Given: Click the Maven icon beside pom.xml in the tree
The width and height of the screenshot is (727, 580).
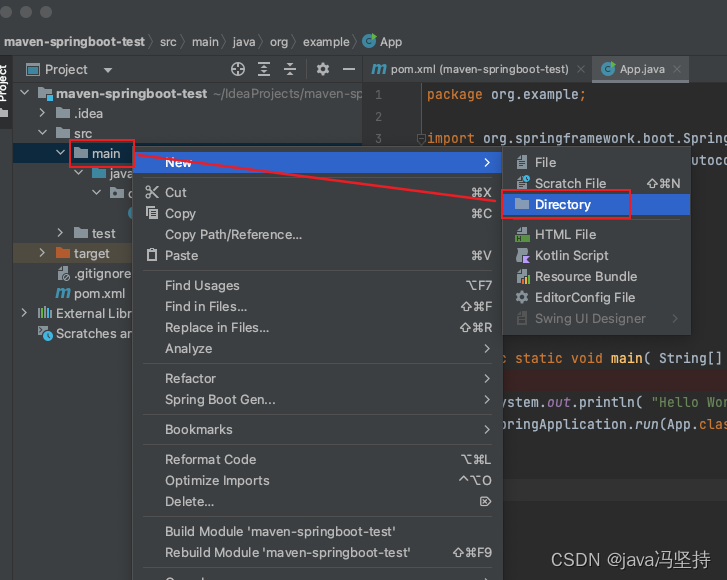Looking at the screenshot, I should pos(63,293).
